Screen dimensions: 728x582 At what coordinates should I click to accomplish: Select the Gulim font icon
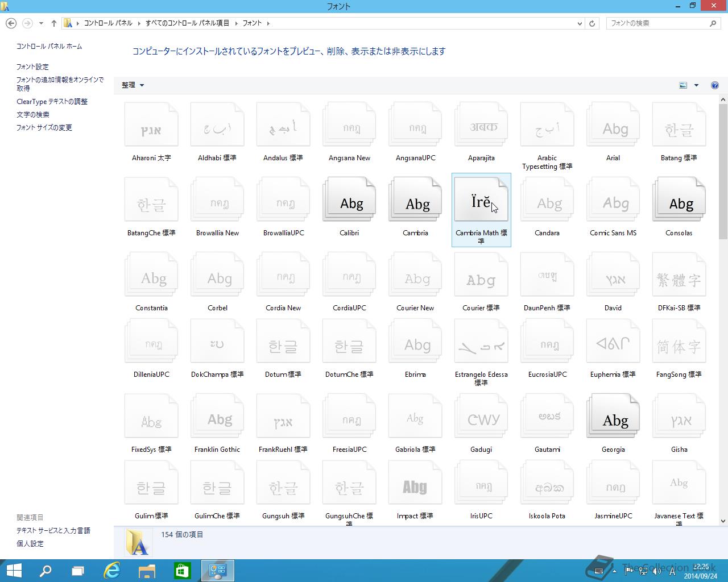151,483
